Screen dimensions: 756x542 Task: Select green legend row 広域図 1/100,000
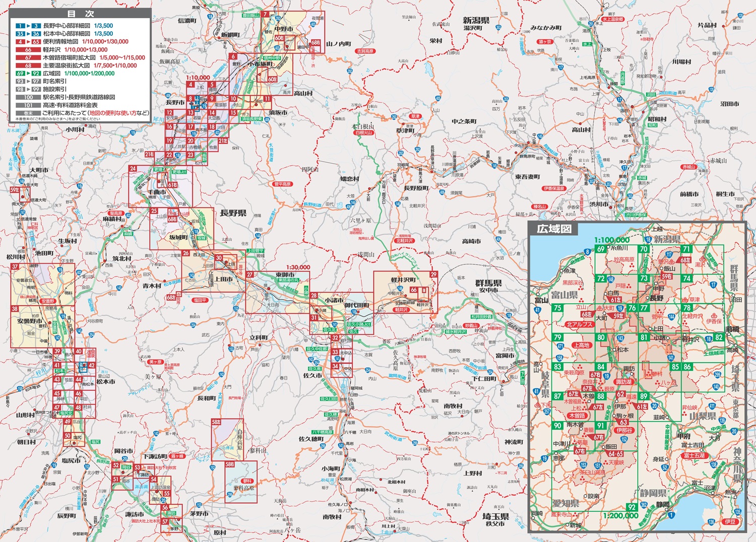[x=65, y=74]
